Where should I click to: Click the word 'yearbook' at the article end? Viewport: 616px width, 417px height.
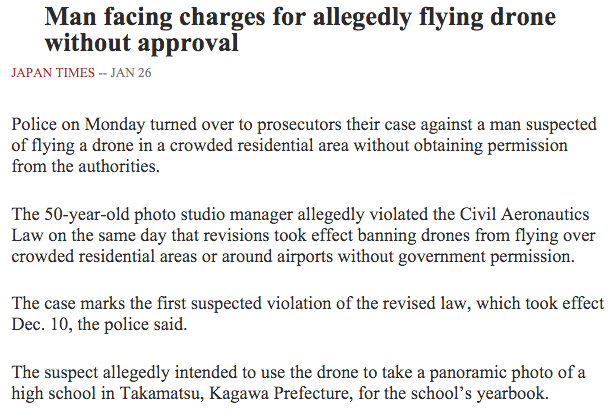click(512, 393)
